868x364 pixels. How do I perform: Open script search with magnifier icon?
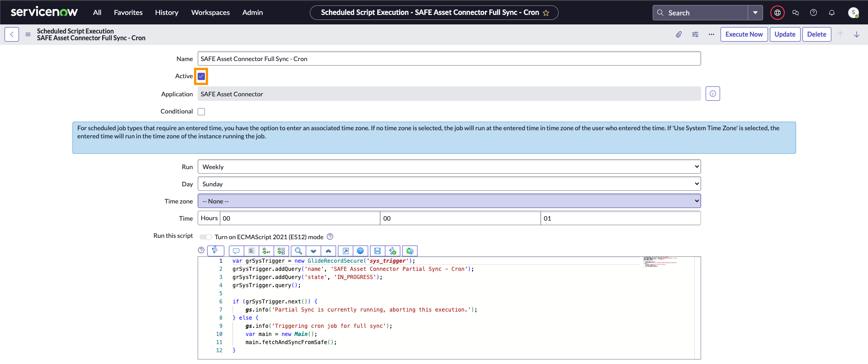(x=298, y=251)
